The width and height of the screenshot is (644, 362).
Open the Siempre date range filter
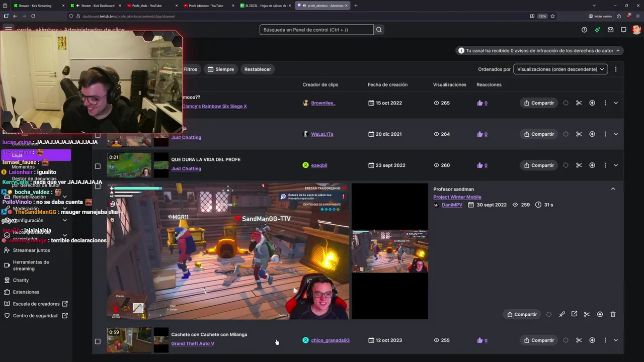point(221,69)
